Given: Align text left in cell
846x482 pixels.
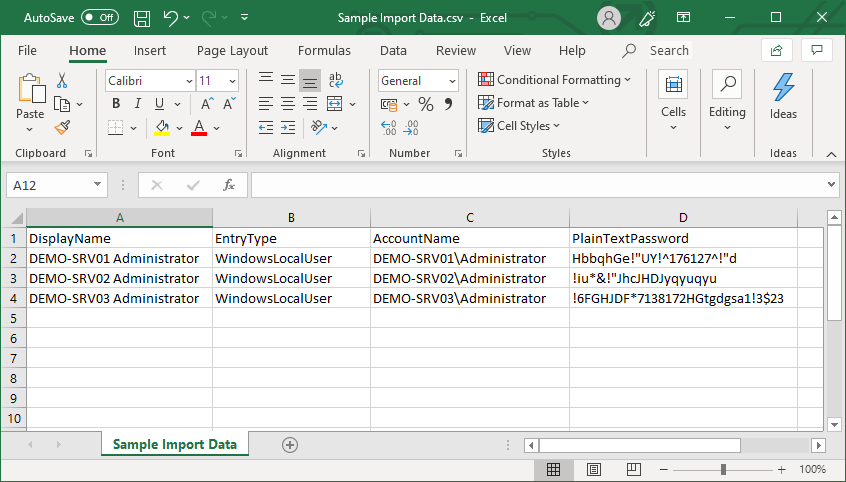Looking at the screenshot, I should point(266,104).
